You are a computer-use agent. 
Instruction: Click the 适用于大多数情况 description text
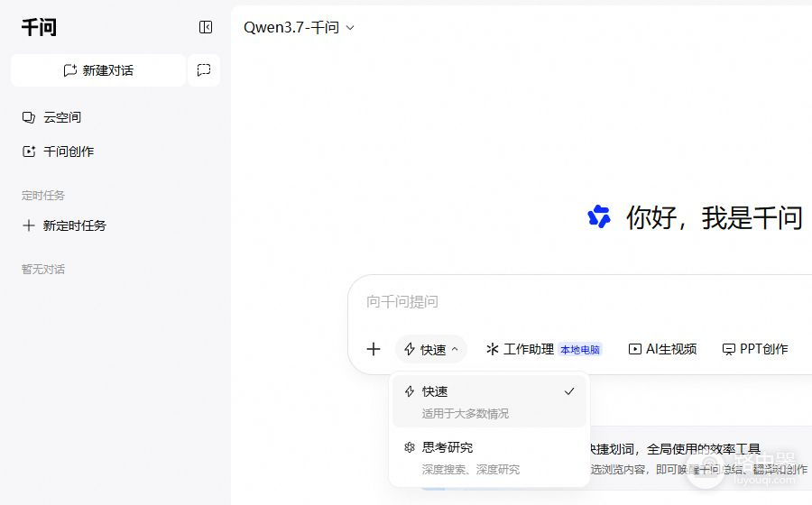pos(465,413)
